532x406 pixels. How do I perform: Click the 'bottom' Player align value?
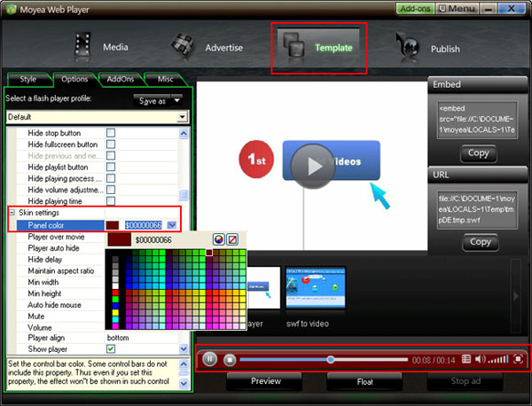(118, 338)
